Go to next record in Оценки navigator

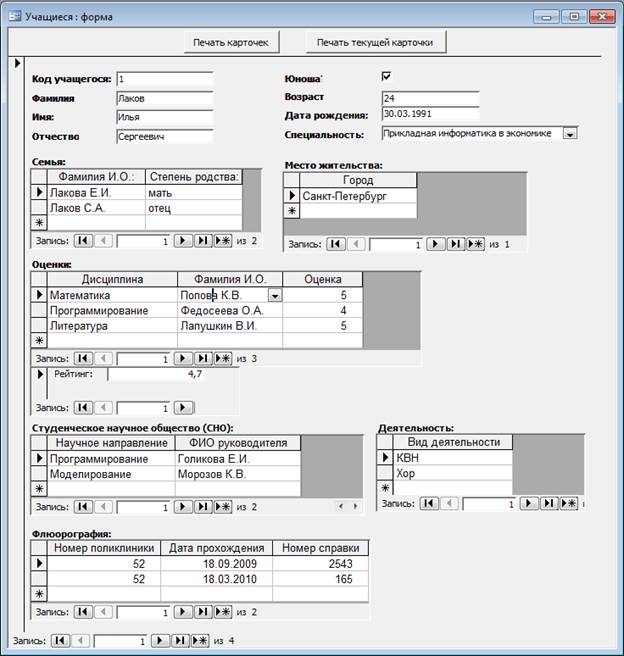[183, 359]
